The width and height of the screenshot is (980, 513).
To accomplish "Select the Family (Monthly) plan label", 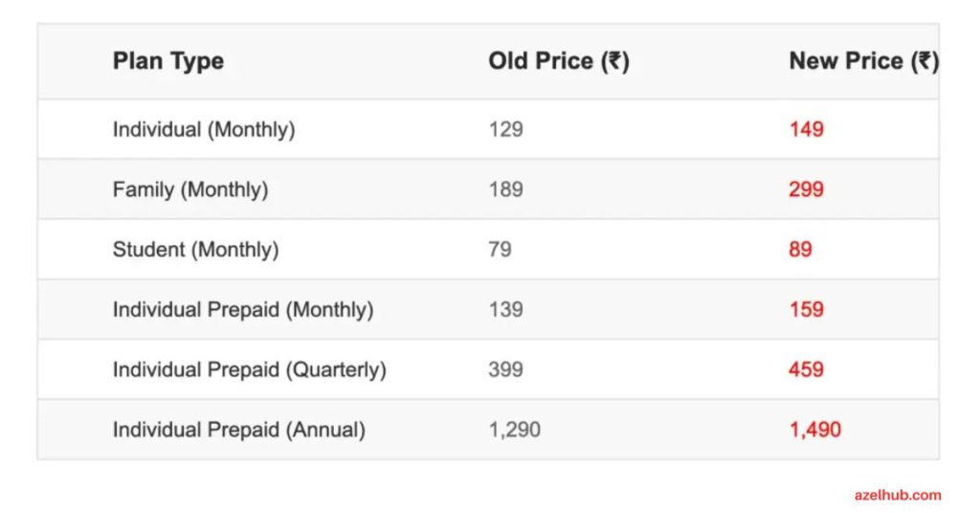I will click(190, 190).
